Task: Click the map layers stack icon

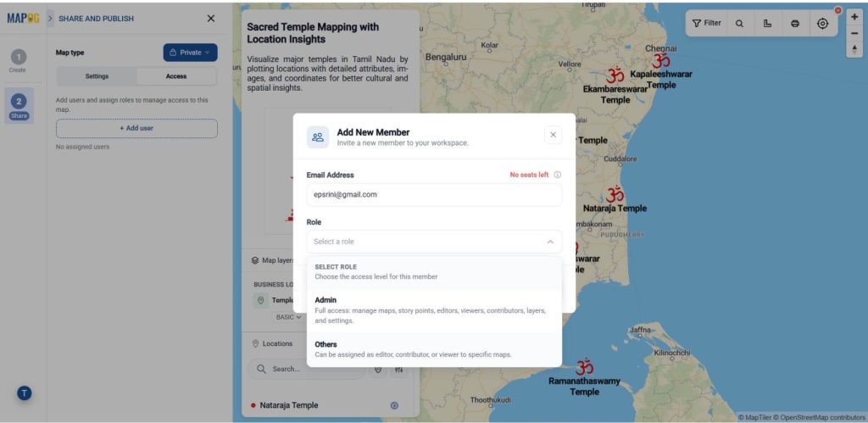Action: click(255, 260)
